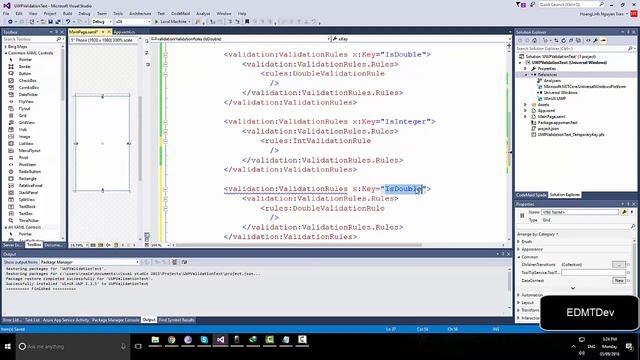Click Clear All icon in Output toolbar
This screenshot has width=640, height=360.
[175, 262]
